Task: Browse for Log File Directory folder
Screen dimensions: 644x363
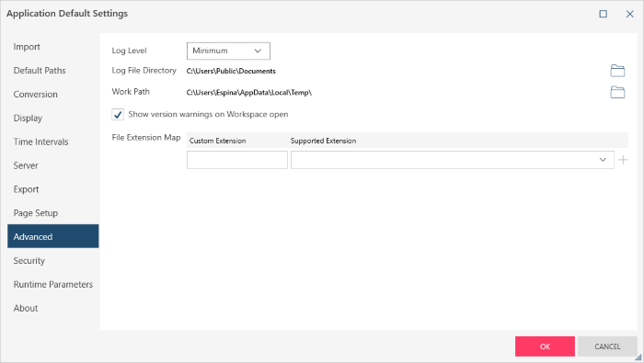Action: click(617, 71)
